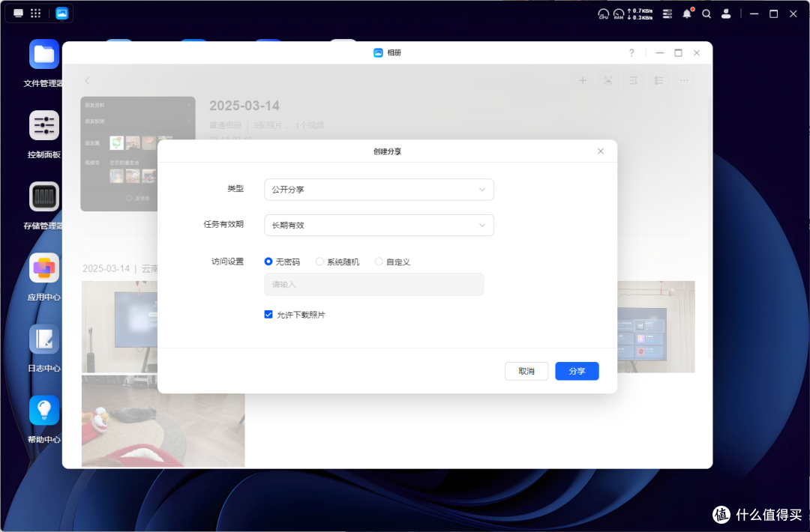Image resolution: width=810 pixels, height=532 pixels.
Task: Open the notifications bell
Action: [687, 14]
